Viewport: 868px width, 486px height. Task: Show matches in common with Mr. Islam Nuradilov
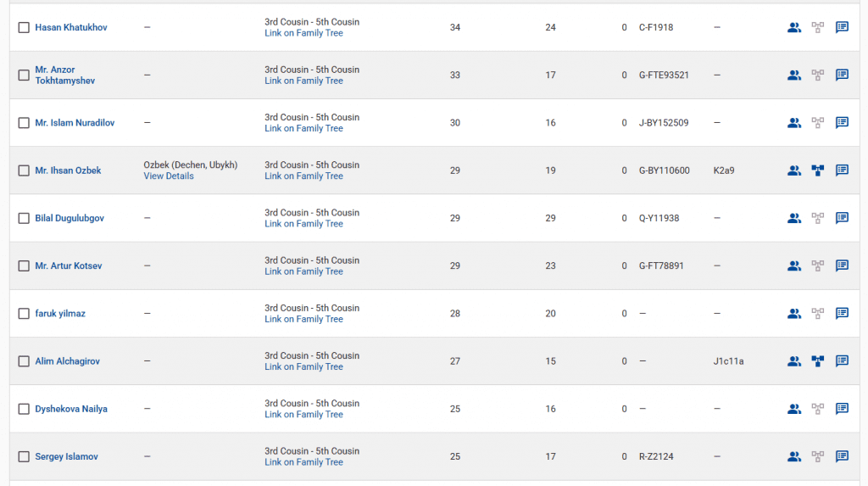tap(793, 122)
